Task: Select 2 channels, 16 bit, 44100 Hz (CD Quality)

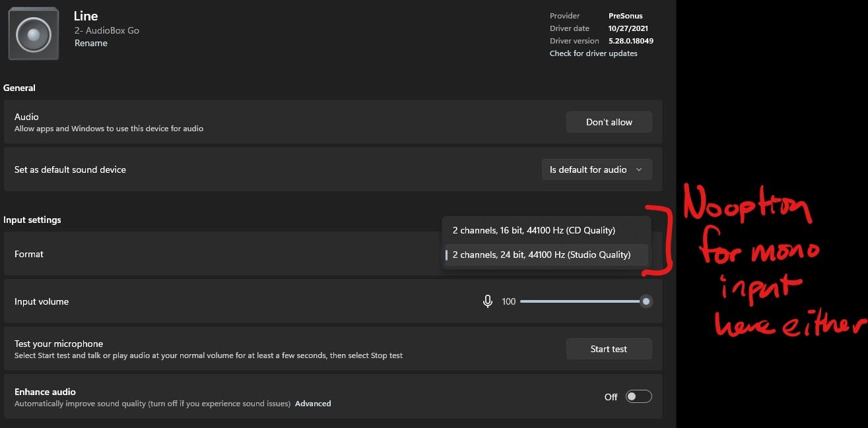Action: (x=546, y=230)
